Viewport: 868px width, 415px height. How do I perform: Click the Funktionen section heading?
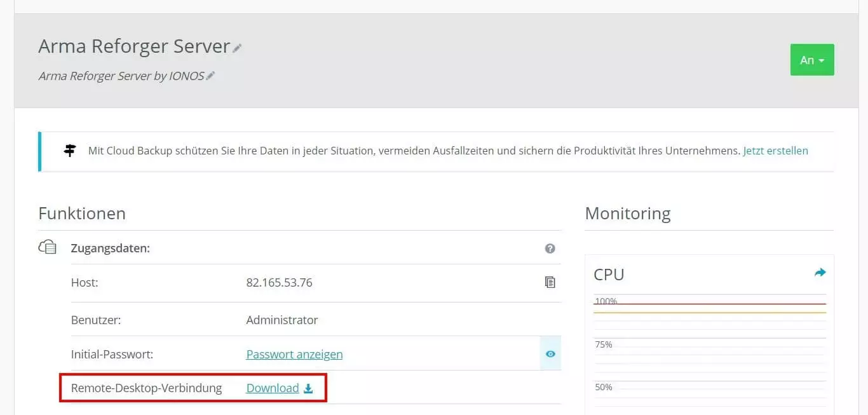[x=82, y=214]
